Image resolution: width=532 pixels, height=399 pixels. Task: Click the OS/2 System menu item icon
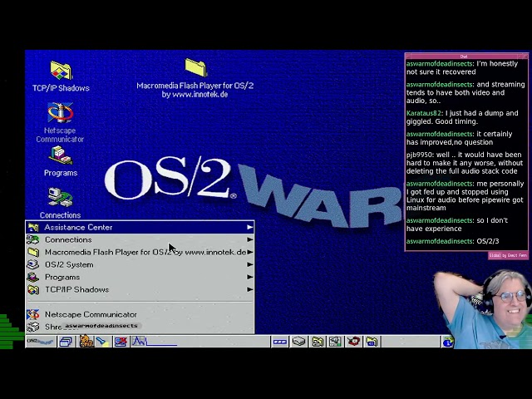(33, 264)
